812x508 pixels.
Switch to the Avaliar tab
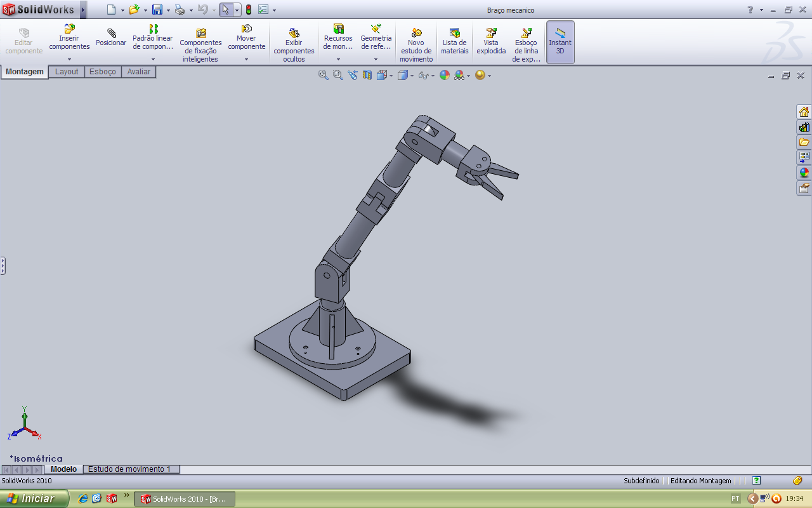139,72
